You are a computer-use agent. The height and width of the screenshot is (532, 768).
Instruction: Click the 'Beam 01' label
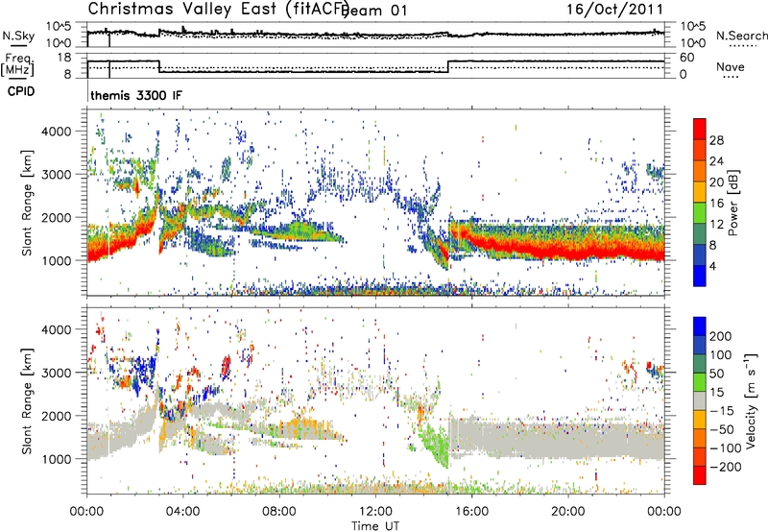374,11
